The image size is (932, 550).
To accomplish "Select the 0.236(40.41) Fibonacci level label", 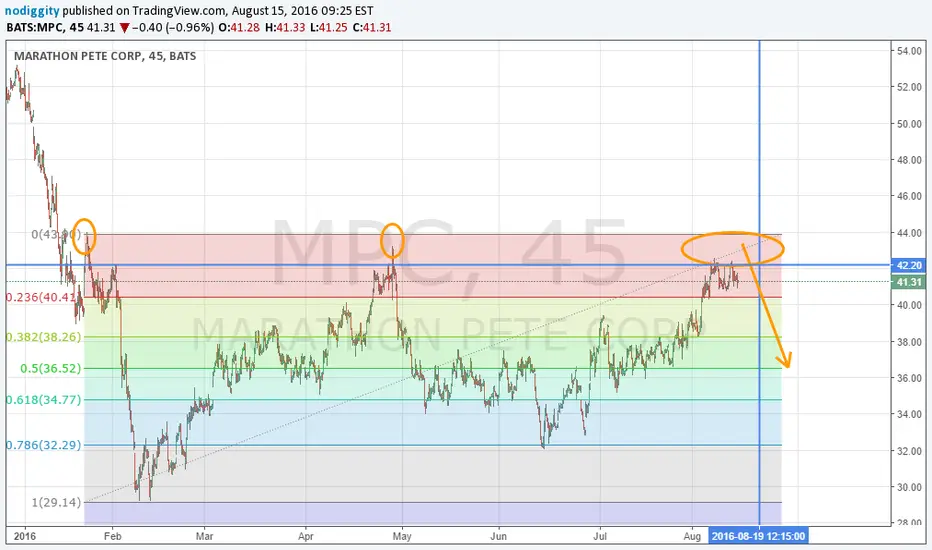I will pos(41,297).
